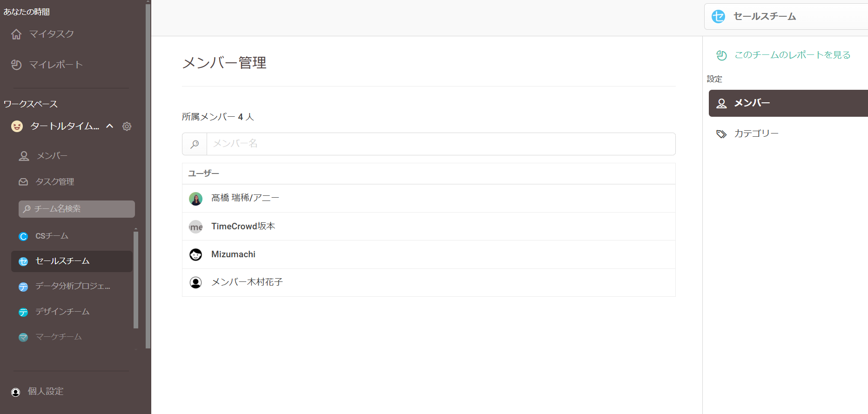Click the magnifier icon beside member search

point(195,144)
